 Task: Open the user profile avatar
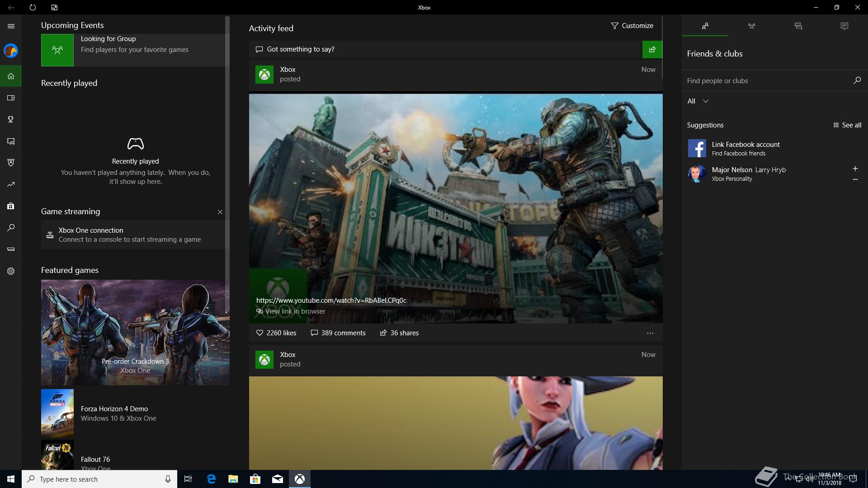(11, 51)
